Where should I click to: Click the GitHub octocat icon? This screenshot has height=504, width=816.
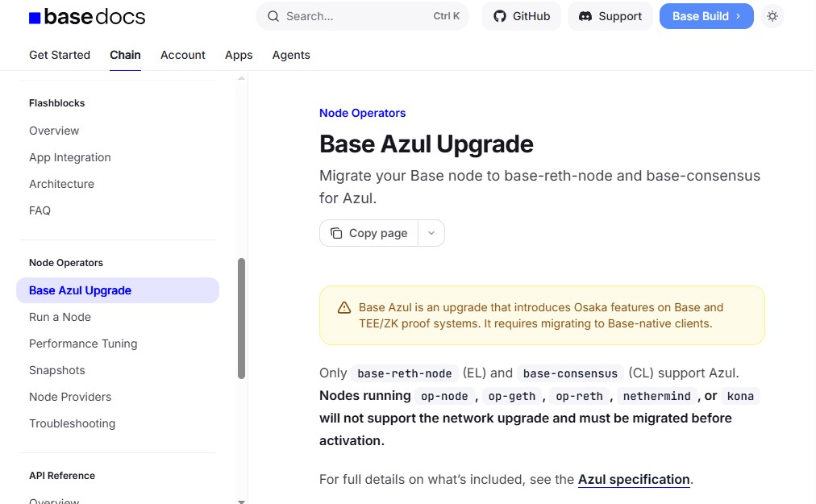coord(500,16)
